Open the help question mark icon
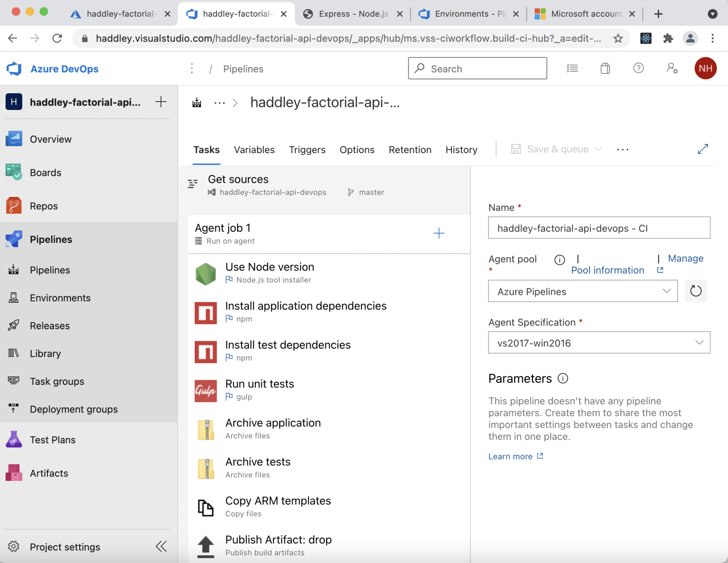 pyautogui.click(x=638, y=69)
